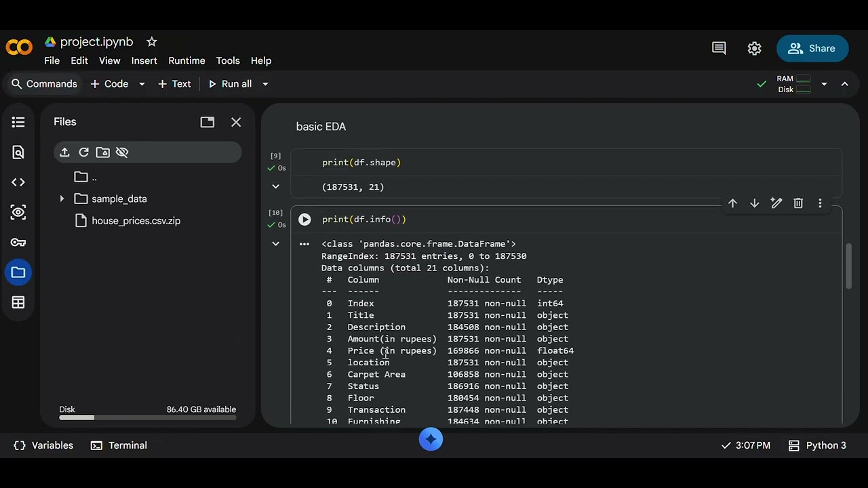Click the 86.40 GB available text
The height and width of the screenshot is (488, 868).
(x=201, y=409)
